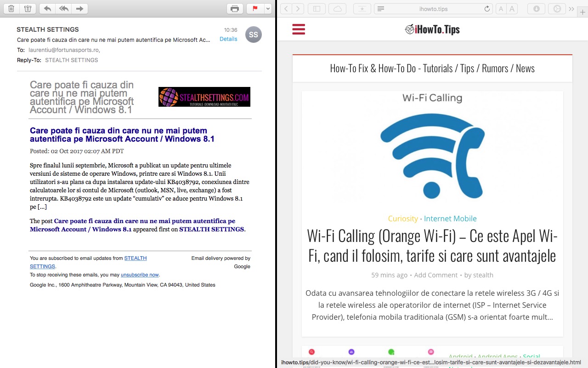Open the author link 'stealth'
The height and width of the screenshot is (368, 588).
(483, 275)
